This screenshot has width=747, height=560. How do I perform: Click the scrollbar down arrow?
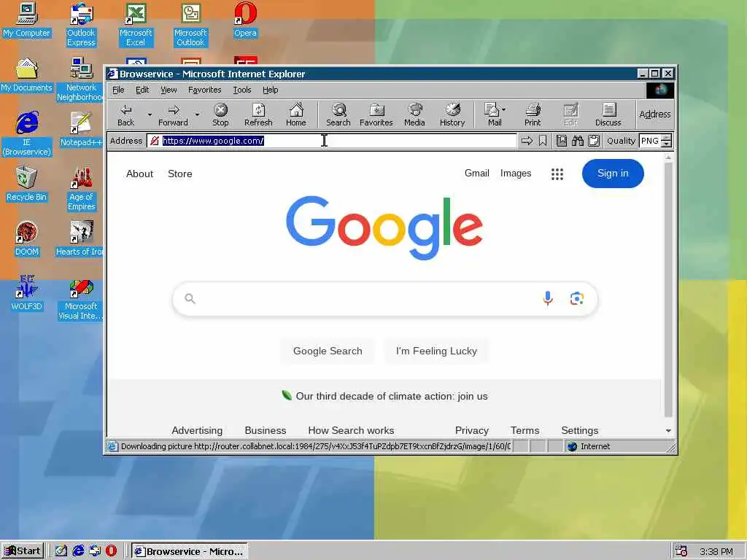pyautogui.click(x=668, y=430)
